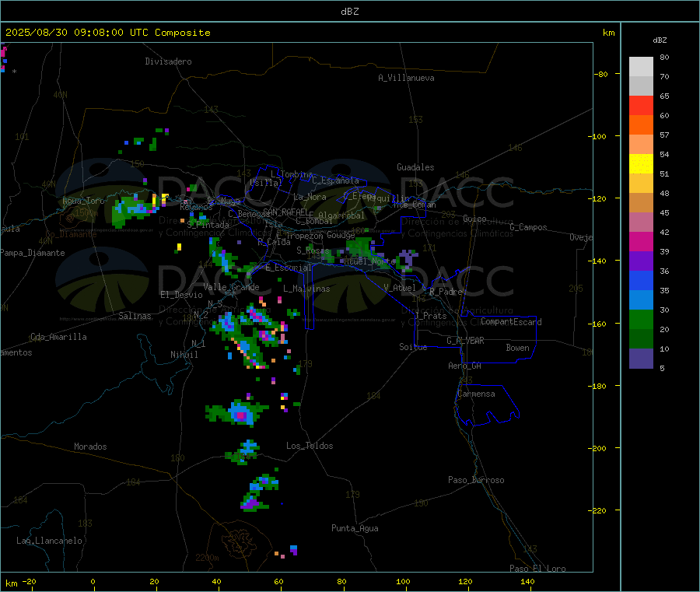This screenshot has width=700, height=592.
Task: Click the Carmensa place label
Action: (x=476, y=394)
